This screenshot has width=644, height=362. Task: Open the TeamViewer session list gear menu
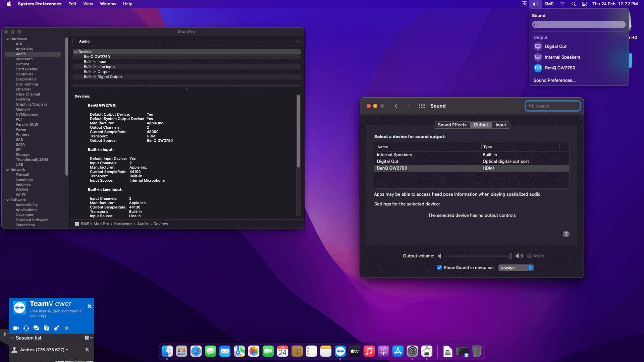click(88, 338)
